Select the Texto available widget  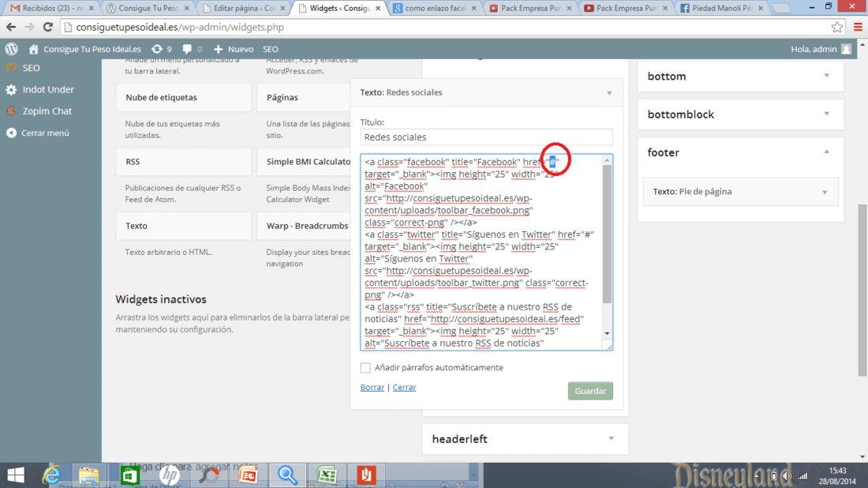183,226
